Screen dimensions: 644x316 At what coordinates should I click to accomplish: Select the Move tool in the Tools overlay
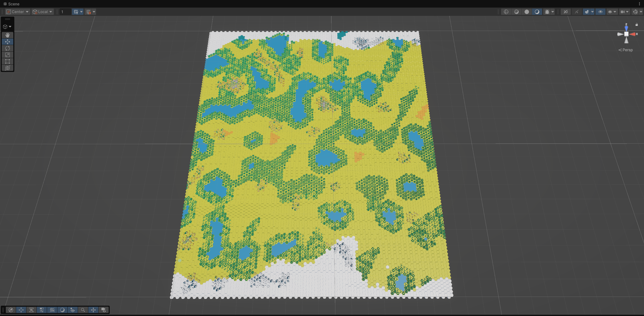(8, 42)
